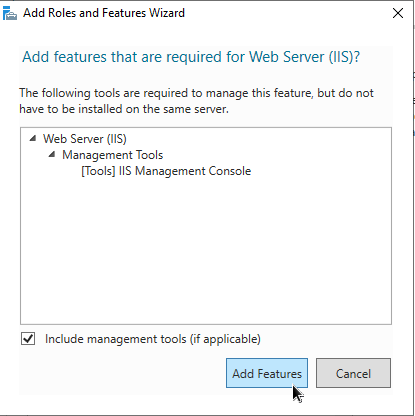Screen dimensions: 415x416
Task: Click the Include management tools label text
Action: click(x=153, y=339)
